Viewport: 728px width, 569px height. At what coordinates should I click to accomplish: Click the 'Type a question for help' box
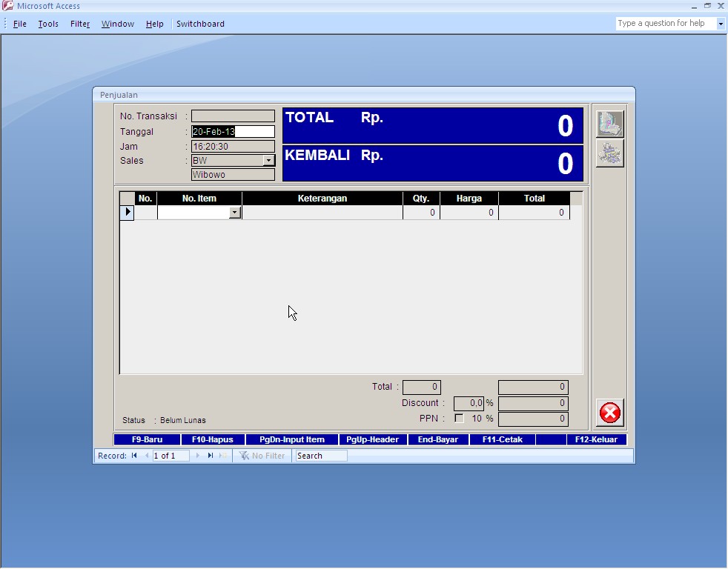pos(666,23)
